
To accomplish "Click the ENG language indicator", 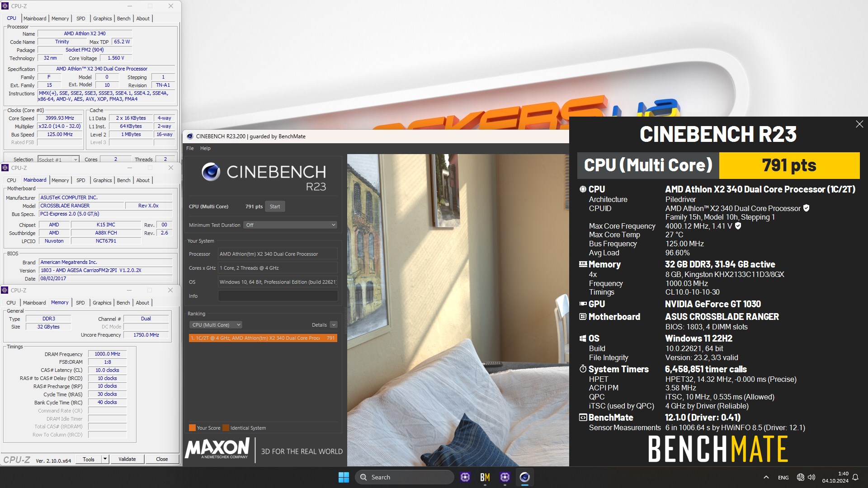I will (x=783, y=477).
